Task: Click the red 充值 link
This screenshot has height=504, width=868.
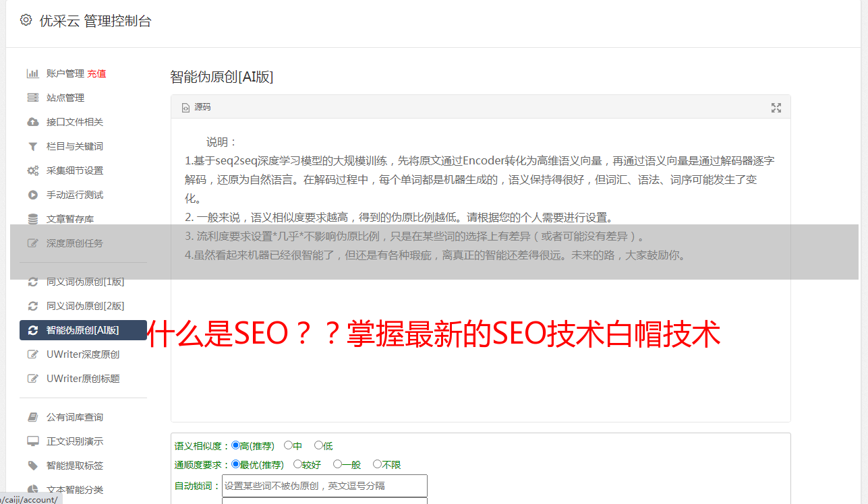Action: point(96,73)
